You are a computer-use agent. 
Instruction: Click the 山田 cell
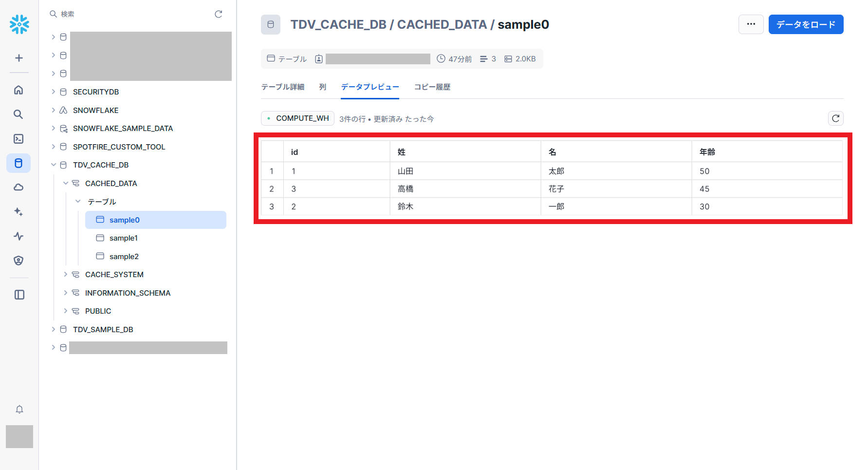[x=465, y=171]
